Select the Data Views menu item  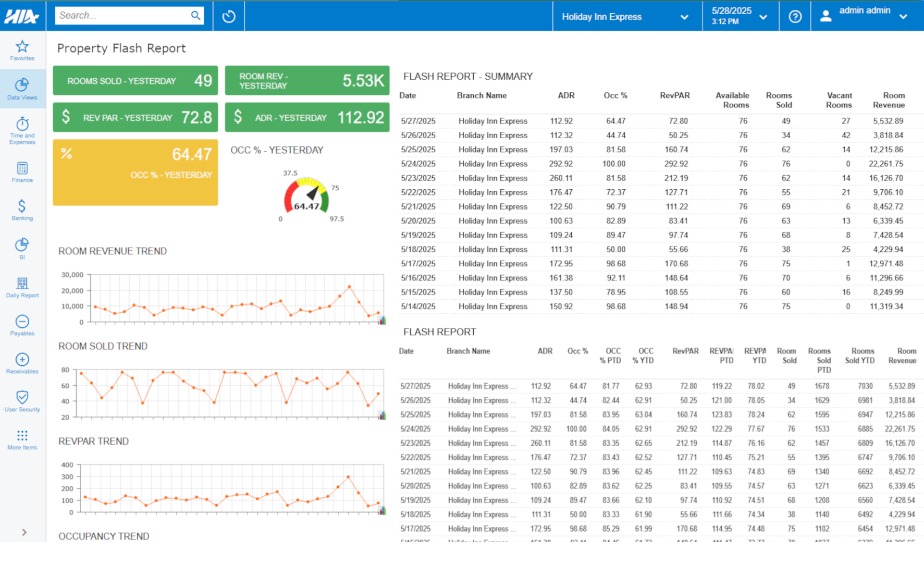pyautogui.click(x=22, y=89)
